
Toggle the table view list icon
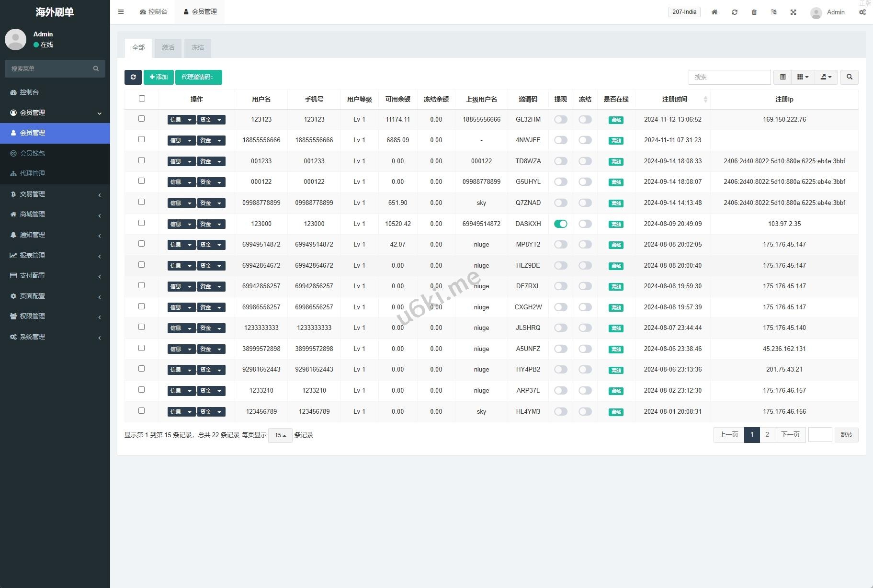(x=782, y=77)
